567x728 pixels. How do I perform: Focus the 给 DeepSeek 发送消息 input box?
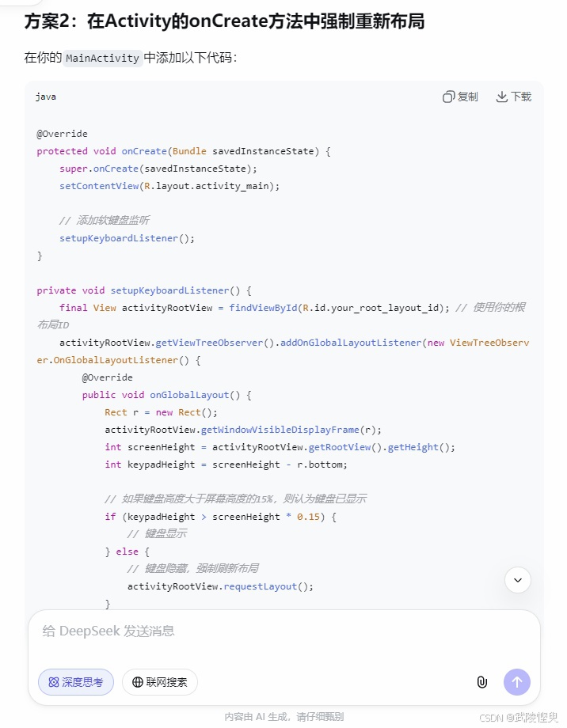(x=283, y=631)
